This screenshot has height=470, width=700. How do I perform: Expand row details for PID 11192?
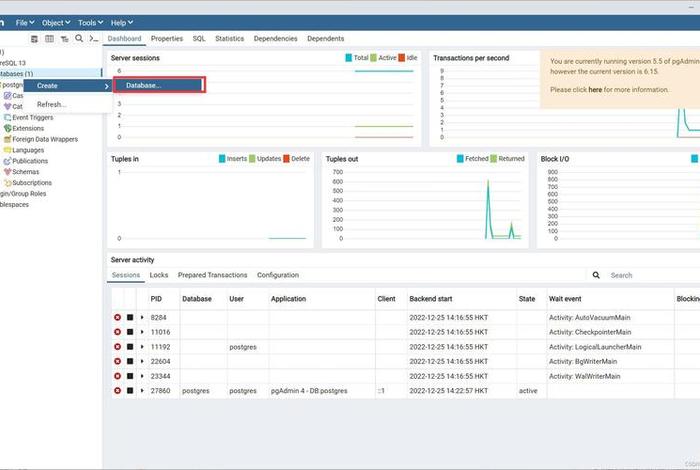pos(142,347)
